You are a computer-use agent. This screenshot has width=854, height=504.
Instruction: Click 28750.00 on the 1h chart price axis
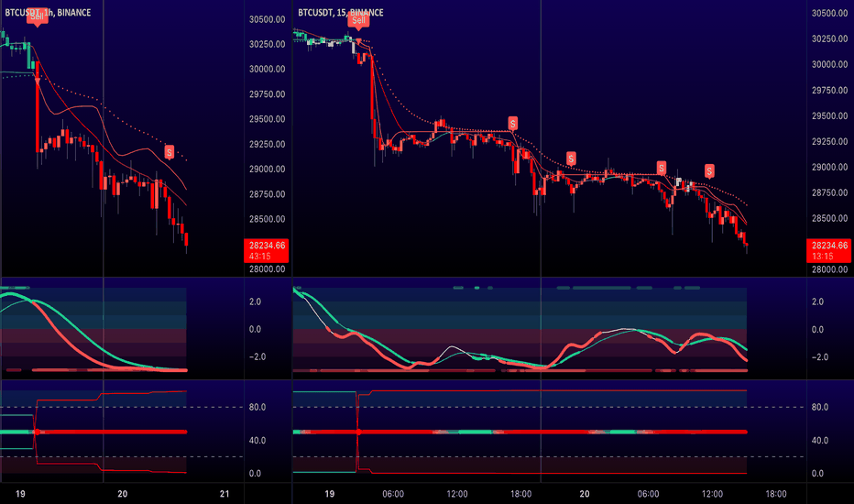point(267,194)
